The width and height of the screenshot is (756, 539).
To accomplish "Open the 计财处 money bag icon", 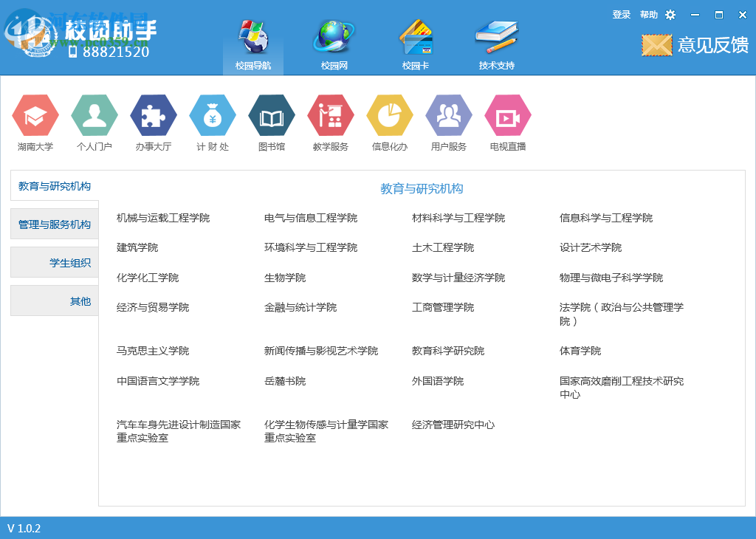I will coord(212,117).
